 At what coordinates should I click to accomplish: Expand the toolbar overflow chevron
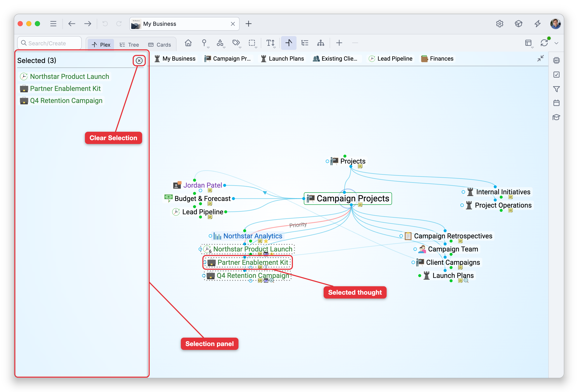(x=556, y=43)
